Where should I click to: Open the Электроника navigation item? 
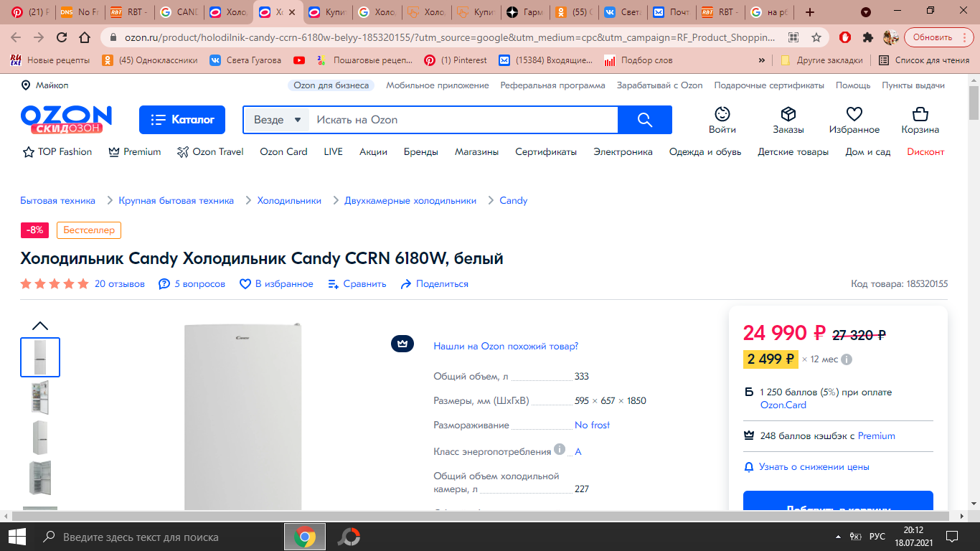click(623, 152)
